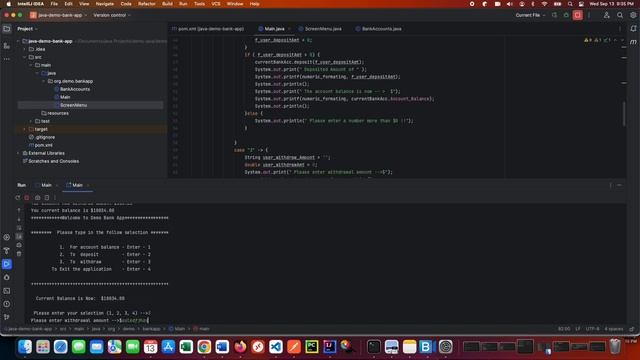Open the Terminal tool window icon
Screen dimensions: 640x360
tap(7, 291)
